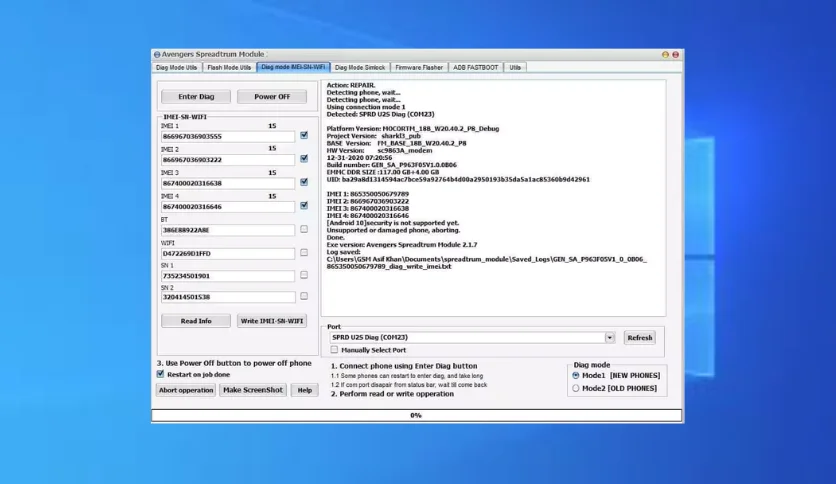The width and height of the screenshot is (836, 484).
Task: Enable the BT address checkbox
Action: 304,229
